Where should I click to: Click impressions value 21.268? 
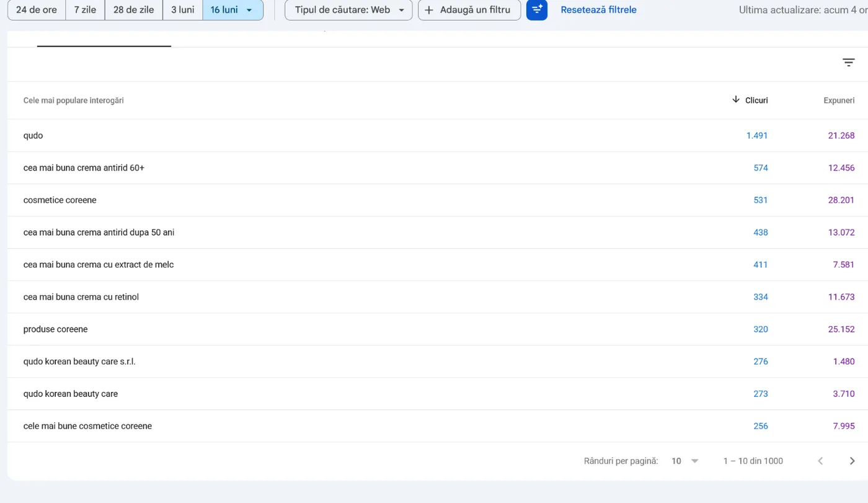pos(841,135)
